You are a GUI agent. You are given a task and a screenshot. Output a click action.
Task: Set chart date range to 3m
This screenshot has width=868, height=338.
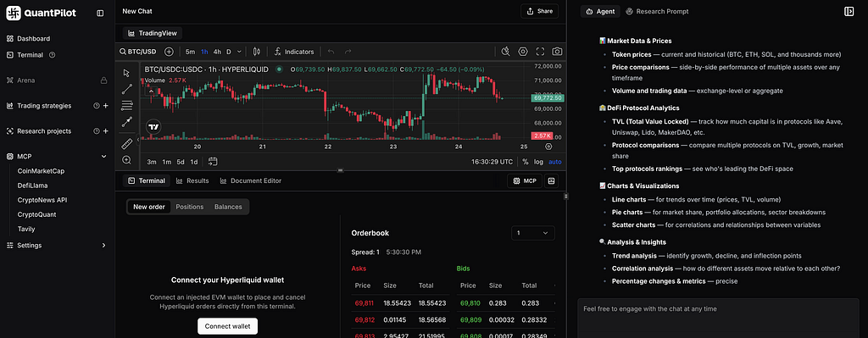(x=152, y=162)
